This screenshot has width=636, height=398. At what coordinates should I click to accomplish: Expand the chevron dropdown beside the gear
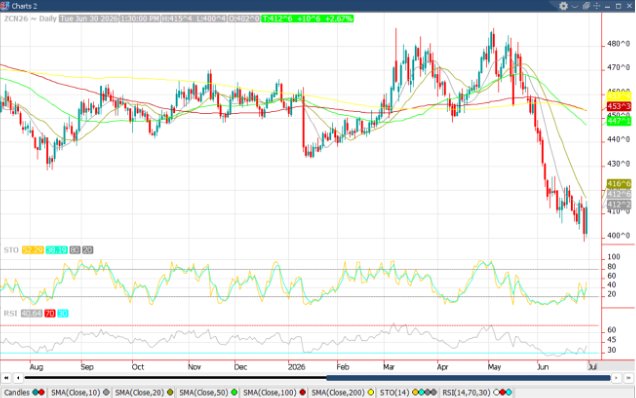tap(575, 6)
